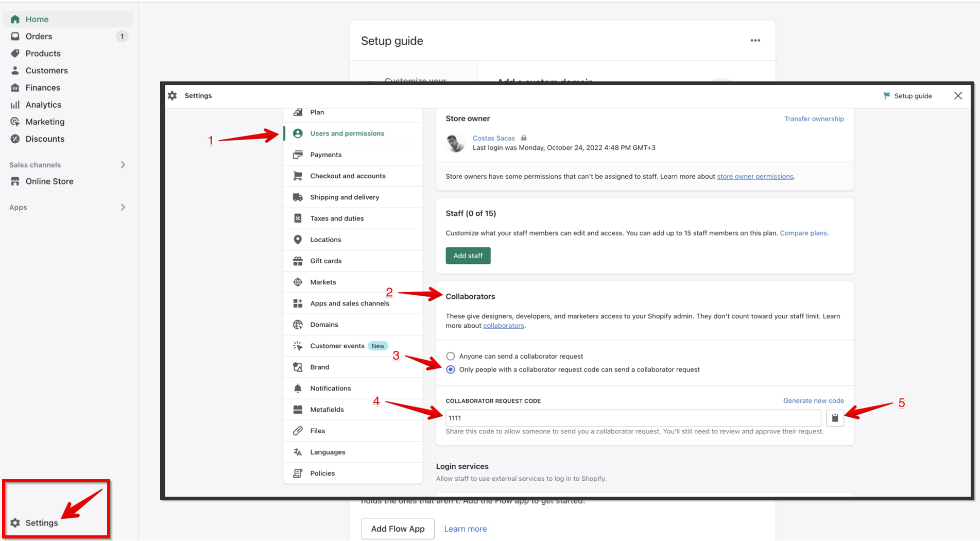
Task: Click the Locations pin icon
Action: point(298,240)
